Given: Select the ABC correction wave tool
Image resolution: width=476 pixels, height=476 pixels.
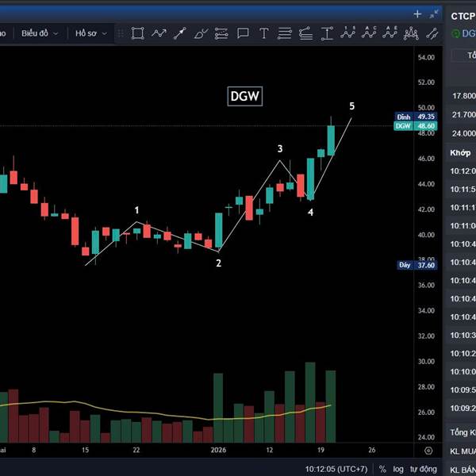Looking at the screenshot, I should (369, 33).
